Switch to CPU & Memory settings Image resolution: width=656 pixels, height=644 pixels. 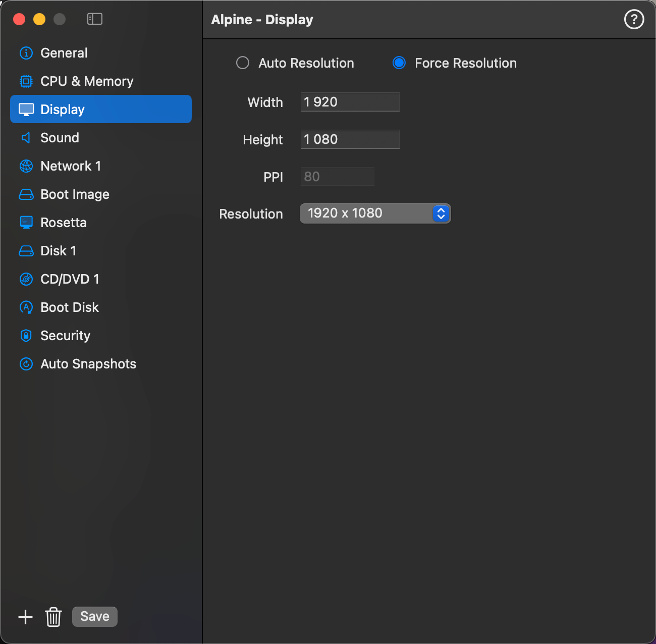(x=87, y=81)
